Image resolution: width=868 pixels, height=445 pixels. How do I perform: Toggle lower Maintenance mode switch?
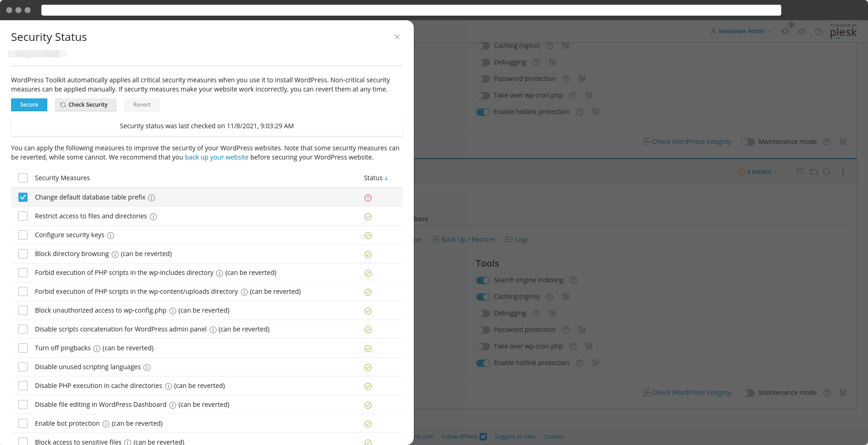point(748,393)
